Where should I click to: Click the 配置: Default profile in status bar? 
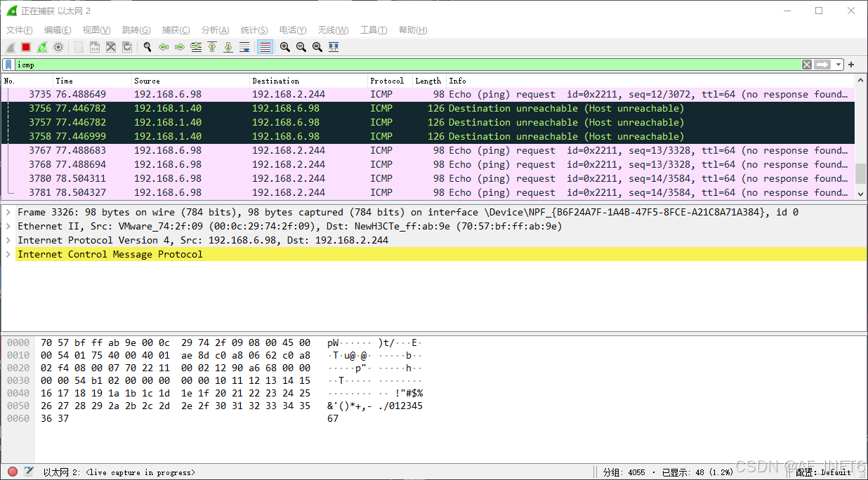pyautogui.click(x=822, y=472)
